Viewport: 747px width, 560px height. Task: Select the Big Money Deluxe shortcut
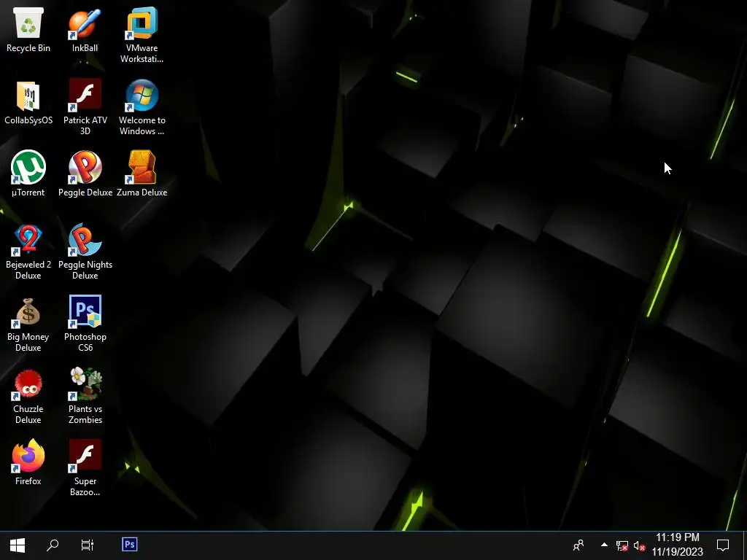click(28, 324)
